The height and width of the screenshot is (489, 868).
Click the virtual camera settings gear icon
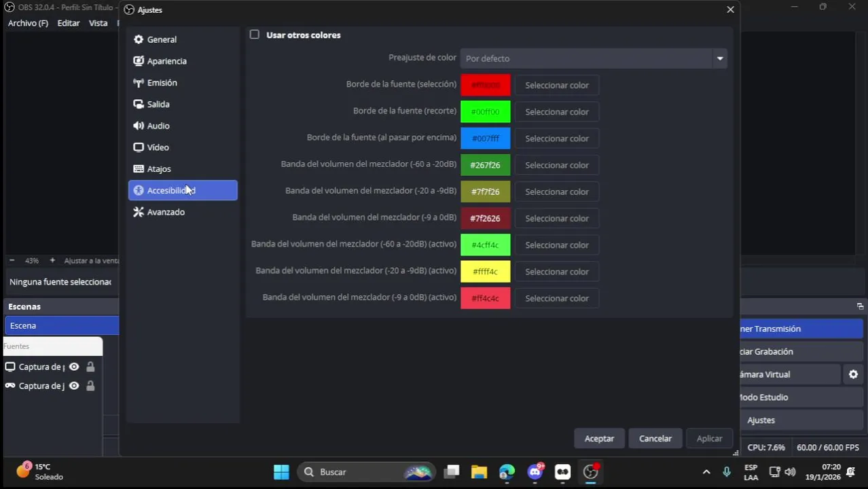tap(854, 374)
